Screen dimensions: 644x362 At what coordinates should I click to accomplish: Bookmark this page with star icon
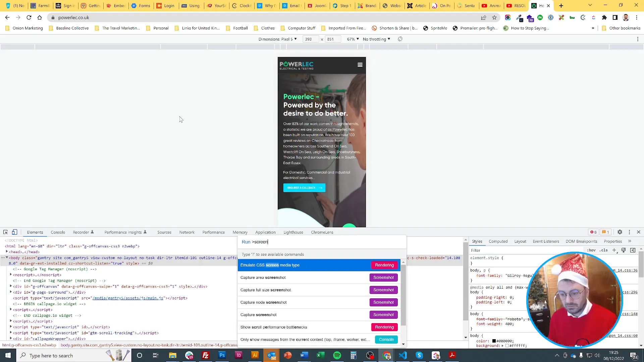click(x=494, y=17)
